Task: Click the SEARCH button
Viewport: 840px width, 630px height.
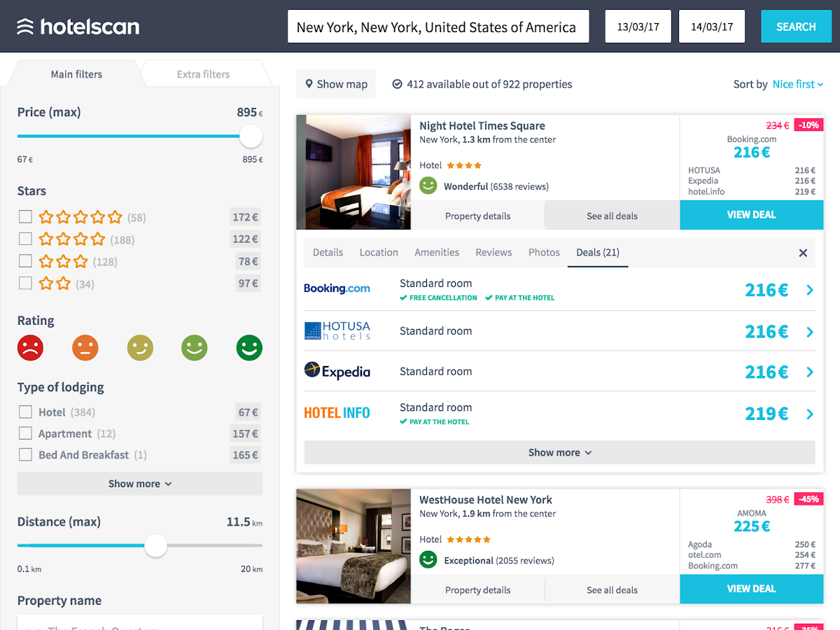Action: click(x=796, y=27)
